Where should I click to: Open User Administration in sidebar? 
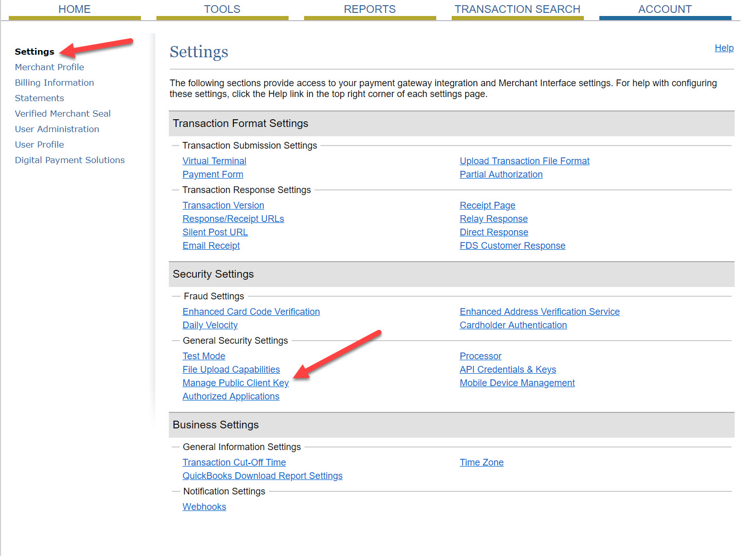(57, 129)
